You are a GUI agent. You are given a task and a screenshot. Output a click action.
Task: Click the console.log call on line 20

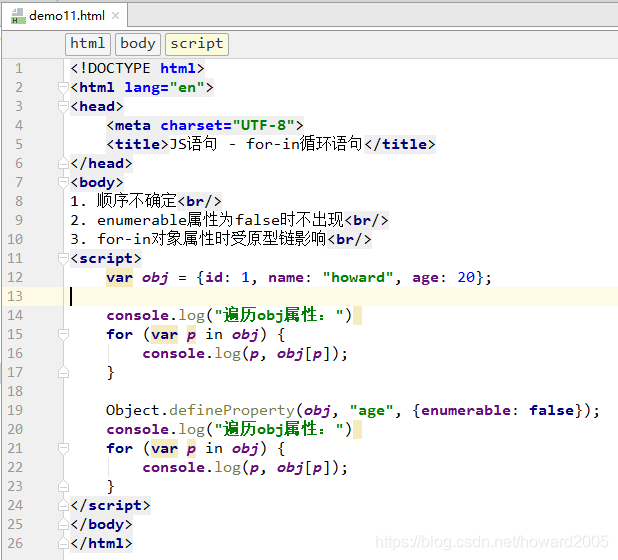coord(229,429)
